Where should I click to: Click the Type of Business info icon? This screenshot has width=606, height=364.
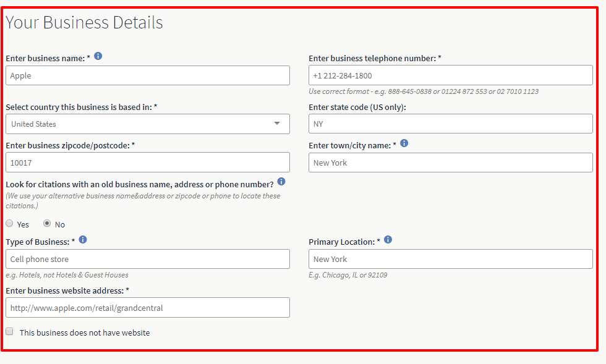point(83,240)
